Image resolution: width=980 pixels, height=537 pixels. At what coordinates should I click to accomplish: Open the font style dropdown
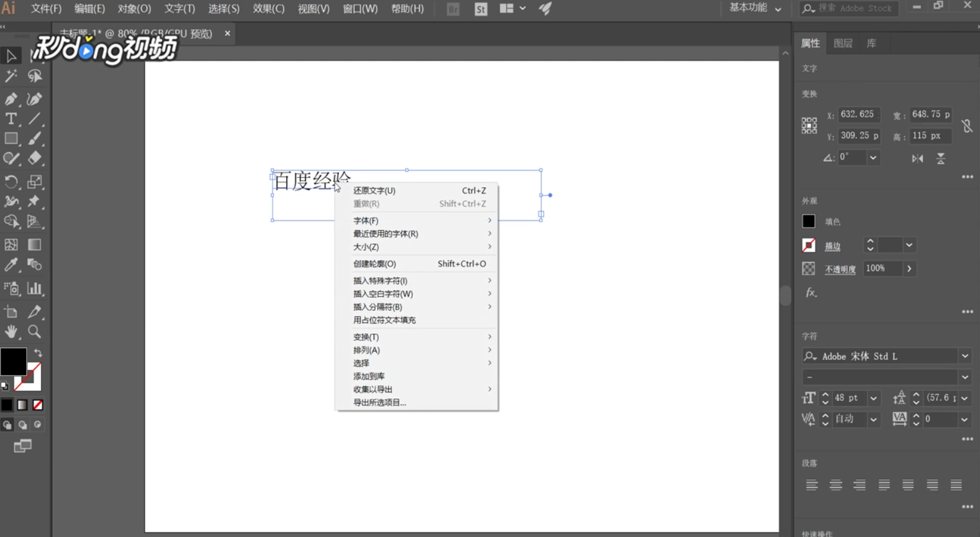tap(965, 377)
